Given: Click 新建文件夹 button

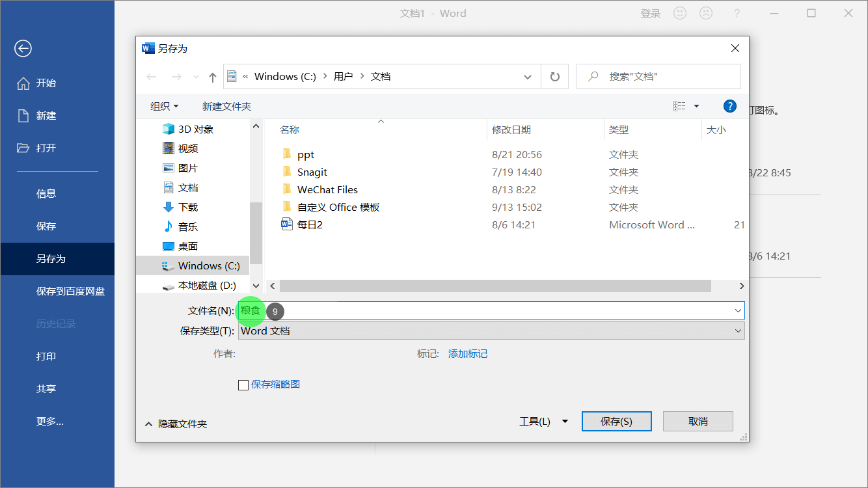Looking at the screenshot, I should click(226, 106).
